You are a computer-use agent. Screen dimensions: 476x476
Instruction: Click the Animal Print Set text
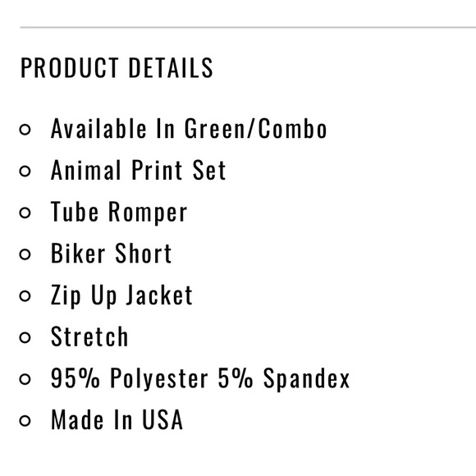click(x=138, y=171)
